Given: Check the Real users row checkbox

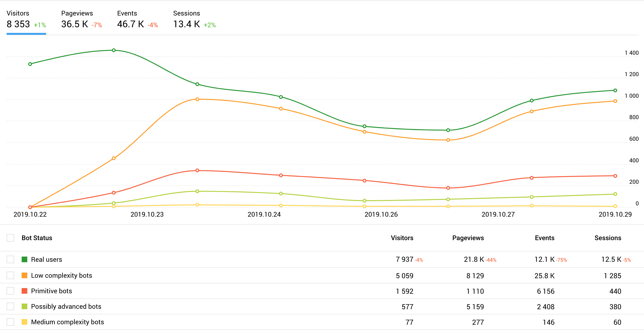Looking at the screenshot, I should coord(10,259).
